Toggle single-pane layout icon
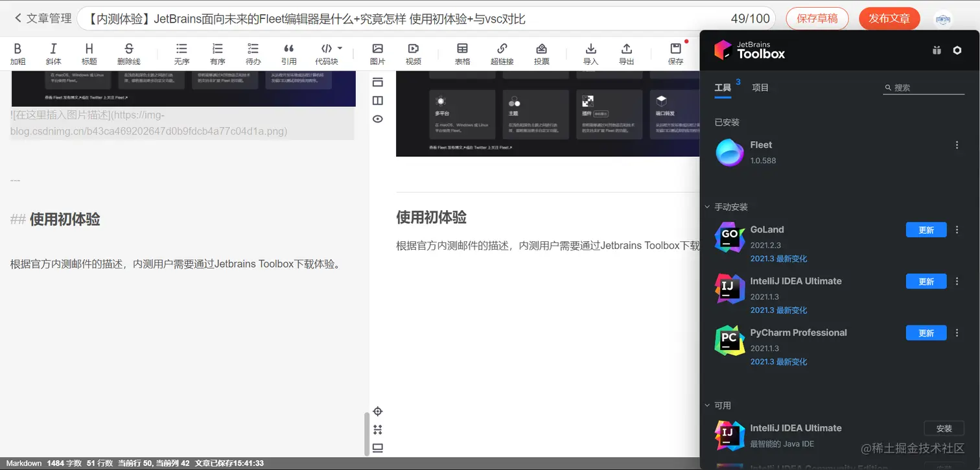This screenshot has height=470, width=980. [377, 82]
